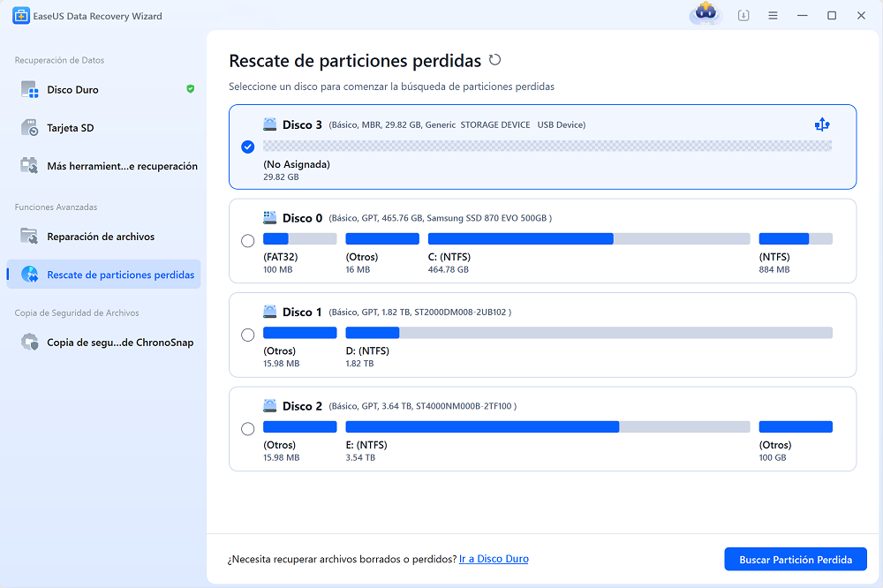Screen dimensions: 883x588
Task: Click Disco 2 Otros 15.98 MB bar
Action: coord(300,427)
